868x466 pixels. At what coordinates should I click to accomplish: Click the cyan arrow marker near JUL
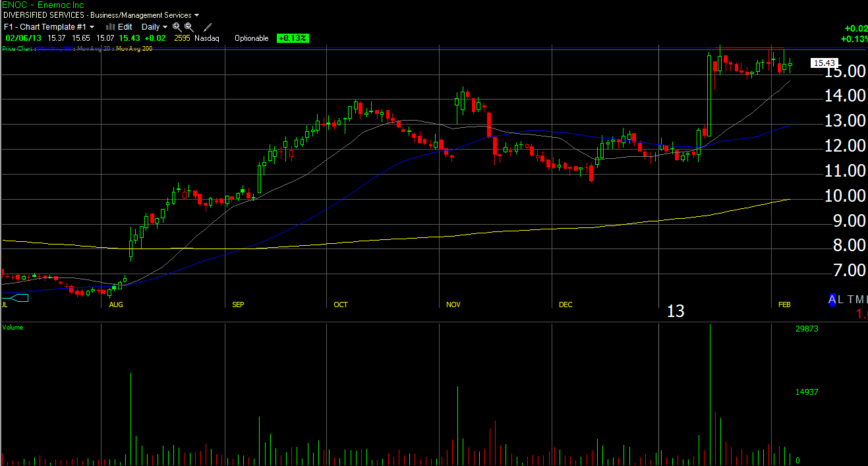(14, 298)
